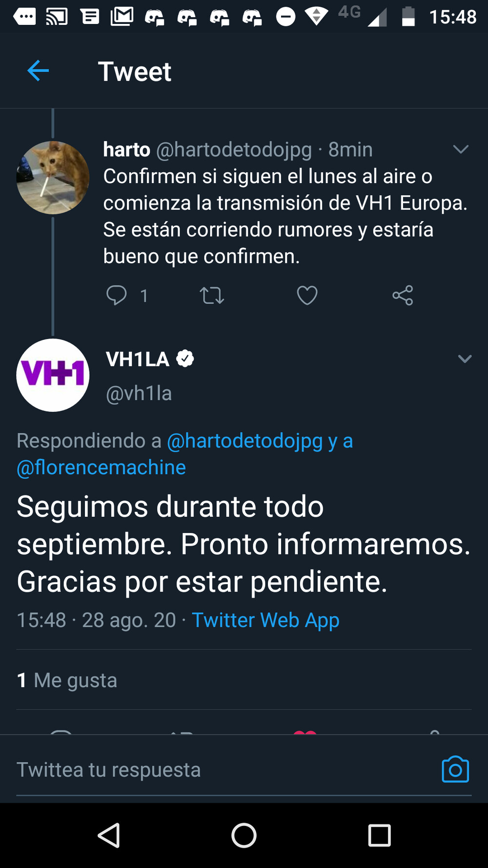Reply to harto's tweet via comment icon
Screen dimensions: 488x868
click(x=117, y=295)
